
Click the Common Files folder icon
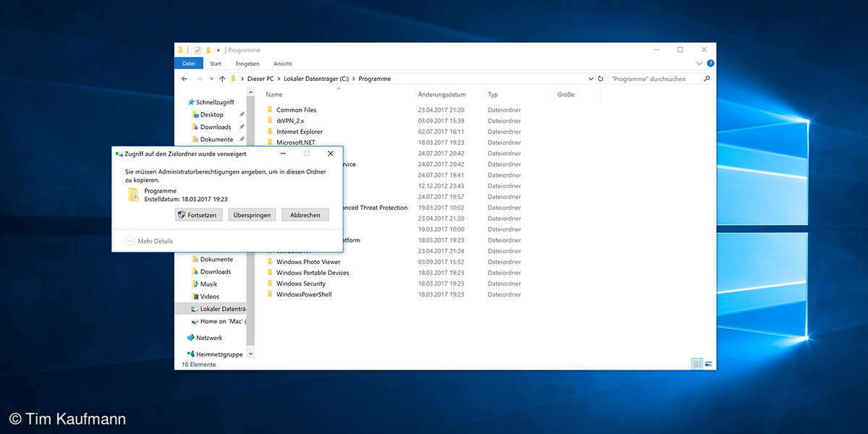coord(269,110)
